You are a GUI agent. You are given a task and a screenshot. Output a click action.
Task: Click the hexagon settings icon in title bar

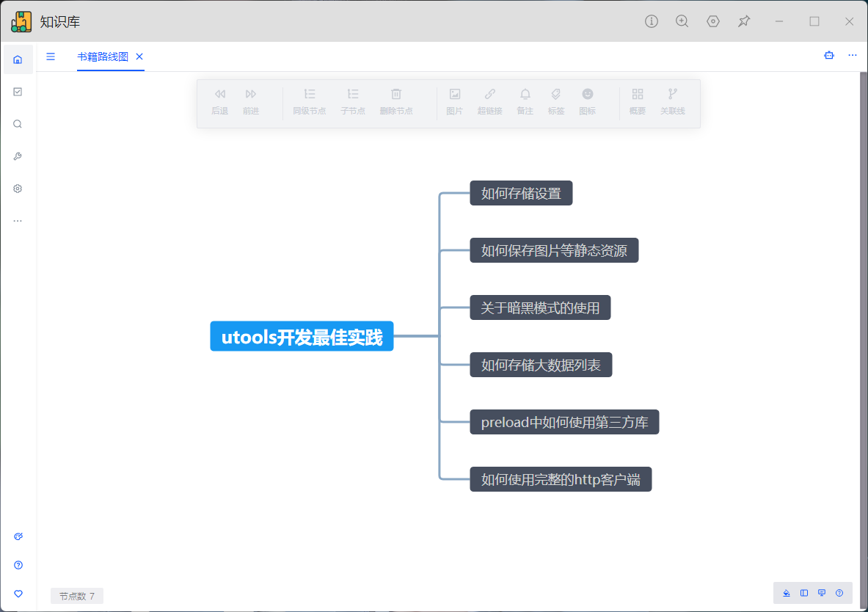pyautogui.click(x=713, y=21)
